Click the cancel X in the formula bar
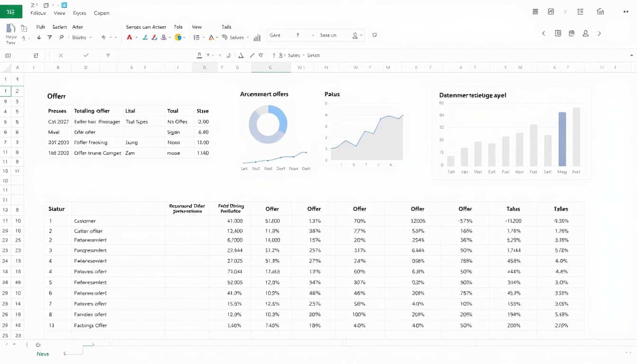The width and height of the screenshot is (637, 364). pos(61,55)
